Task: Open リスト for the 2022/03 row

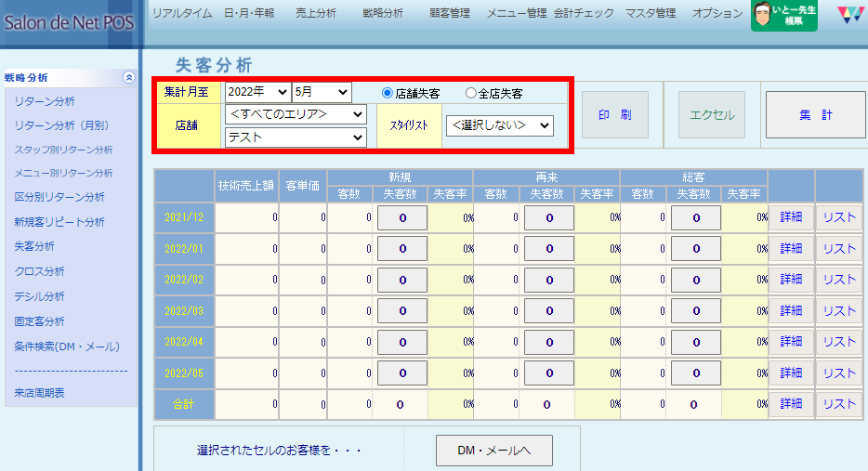Action: 839,309
